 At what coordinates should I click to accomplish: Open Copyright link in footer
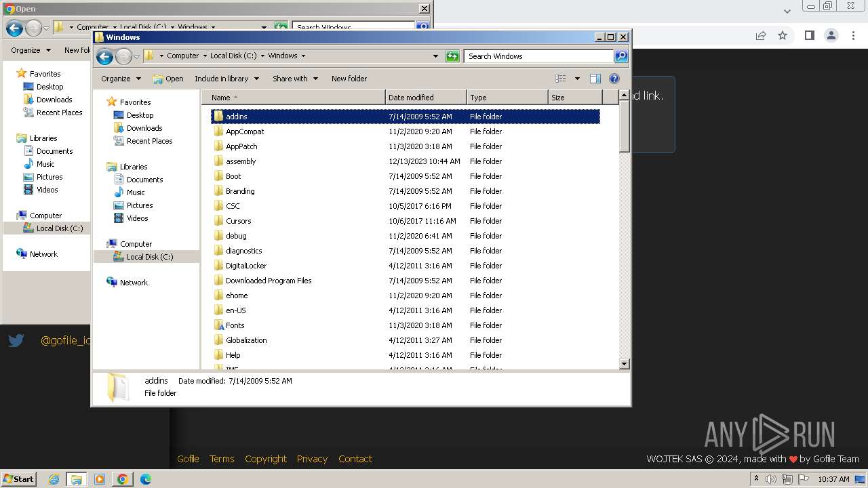266,459
